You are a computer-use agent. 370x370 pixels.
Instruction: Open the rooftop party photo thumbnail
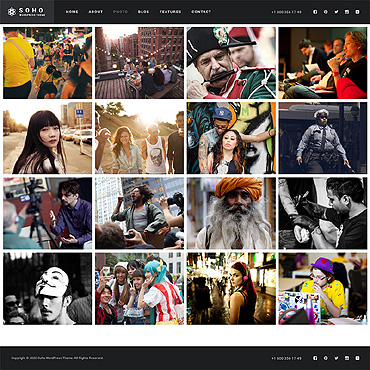(x=139, y=63)
